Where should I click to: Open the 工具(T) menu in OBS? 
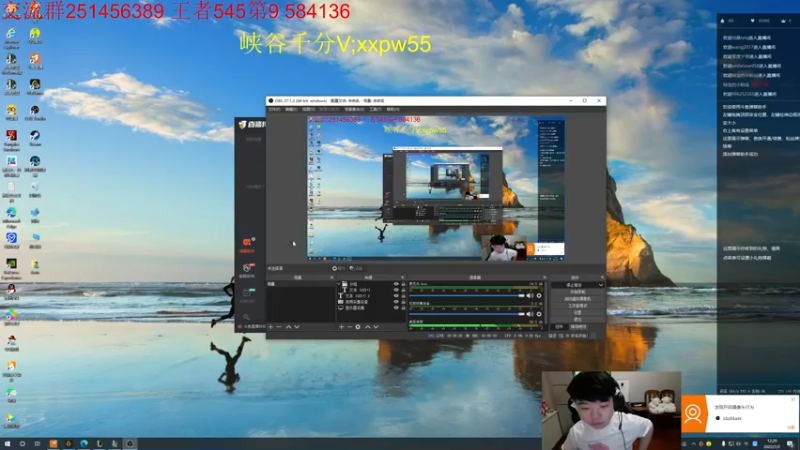tap(376, 109)
